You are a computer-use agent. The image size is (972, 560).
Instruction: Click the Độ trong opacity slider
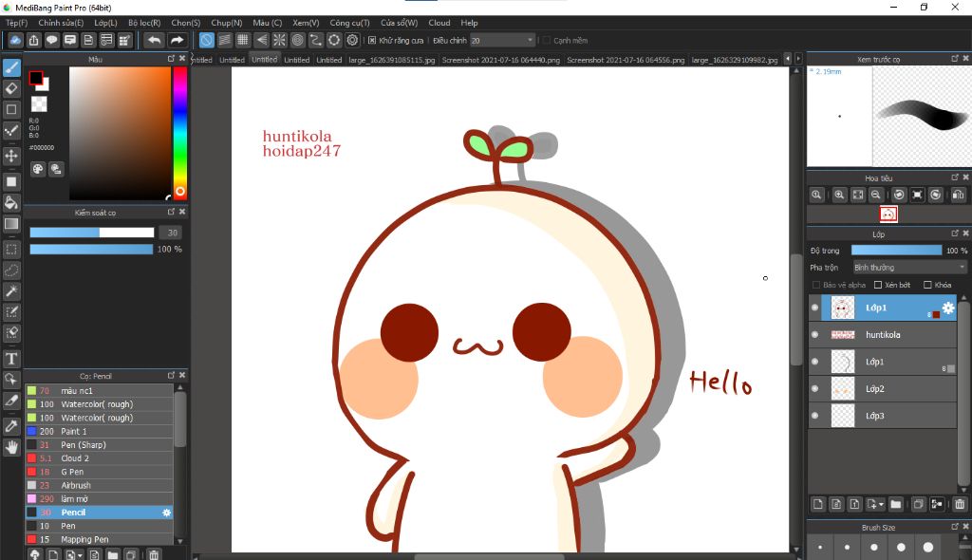coord(896,250)
